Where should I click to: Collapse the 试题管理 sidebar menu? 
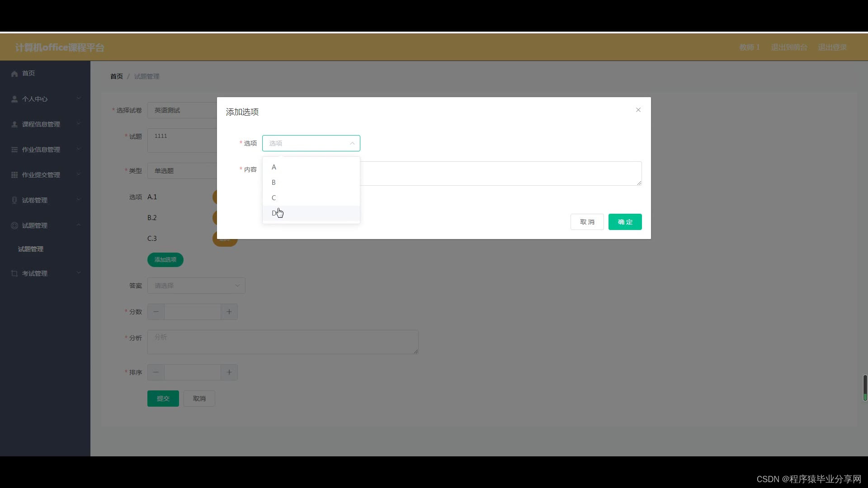point(79,225)
